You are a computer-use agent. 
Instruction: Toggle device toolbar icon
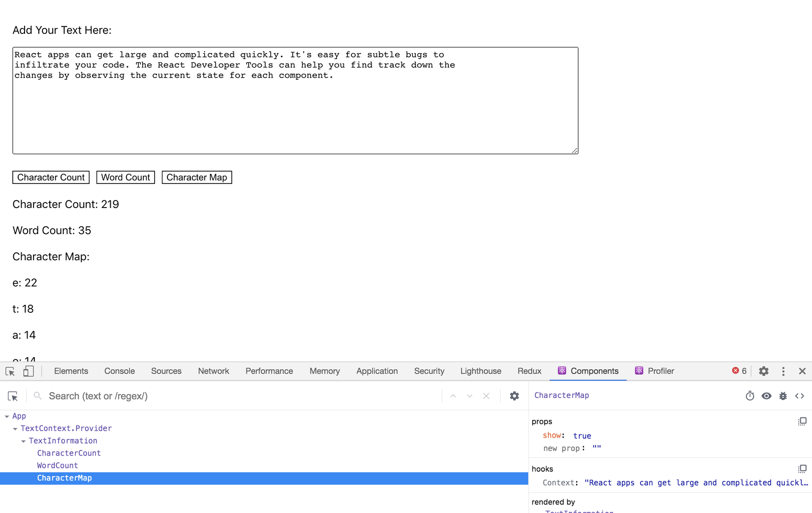29,371
